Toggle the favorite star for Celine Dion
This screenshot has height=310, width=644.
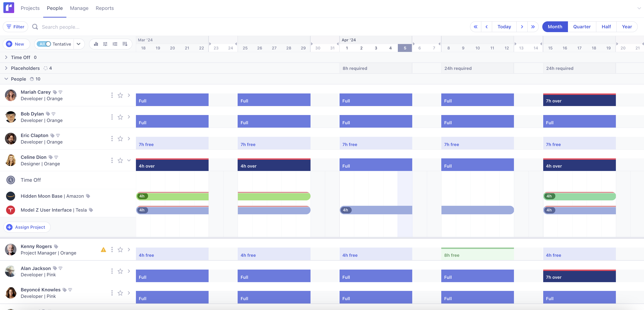click(120, 160)
